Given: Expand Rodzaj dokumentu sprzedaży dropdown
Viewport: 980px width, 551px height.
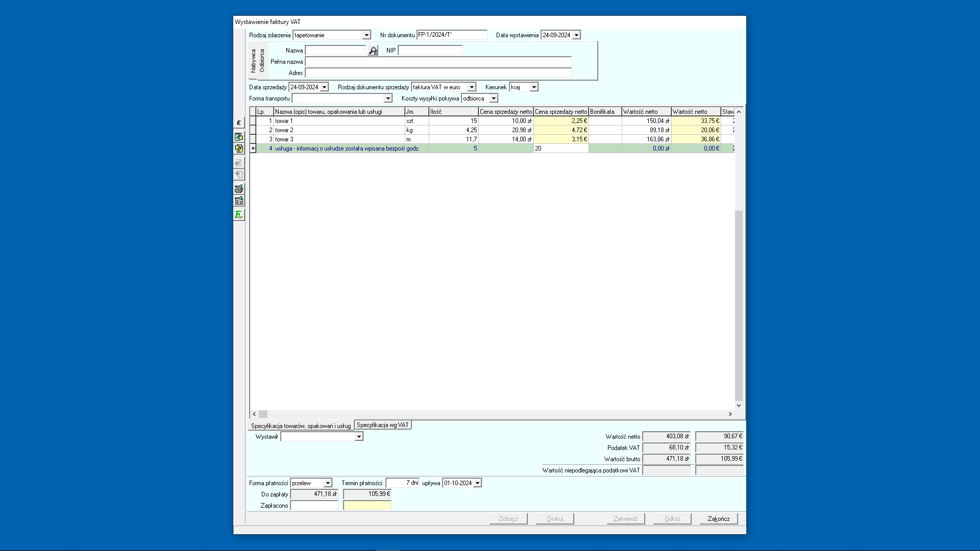Looking at the screenshot, I should 472,87.
